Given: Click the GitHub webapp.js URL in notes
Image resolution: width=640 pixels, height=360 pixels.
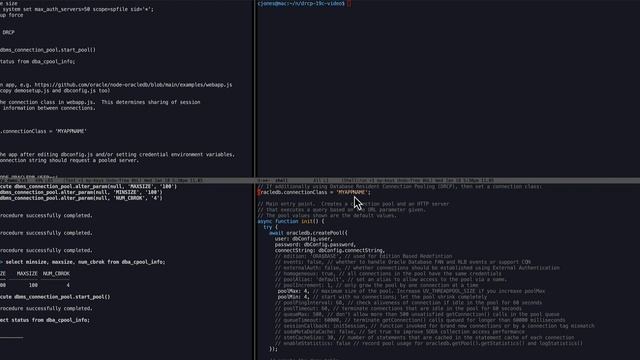Looking at the screenshot, I should (x=133, y=85).
